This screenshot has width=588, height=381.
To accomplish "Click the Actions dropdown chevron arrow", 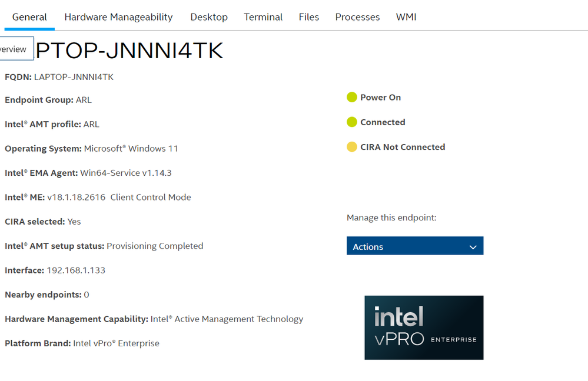I will tap(473, 247).
